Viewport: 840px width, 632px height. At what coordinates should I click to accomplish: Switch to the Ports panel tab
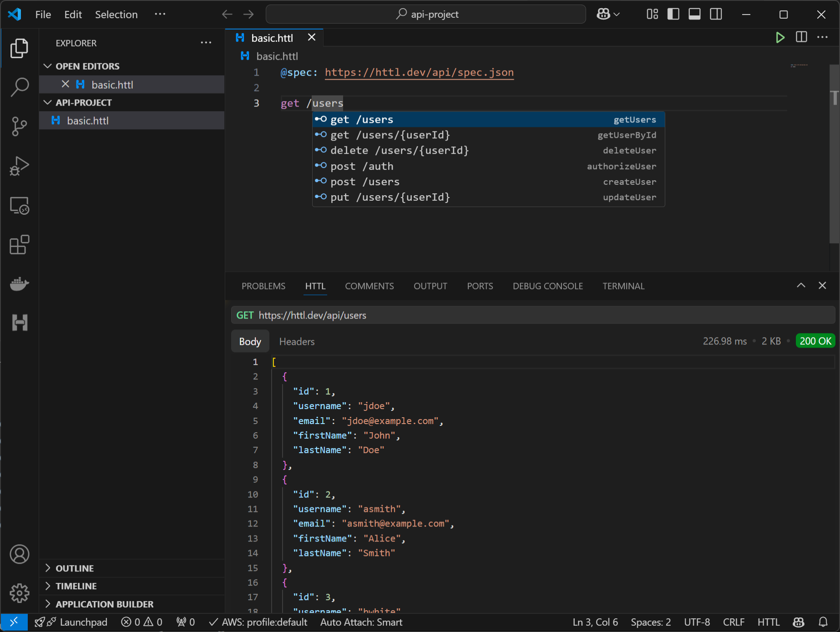pyautogui.click(x=480, y=286)
